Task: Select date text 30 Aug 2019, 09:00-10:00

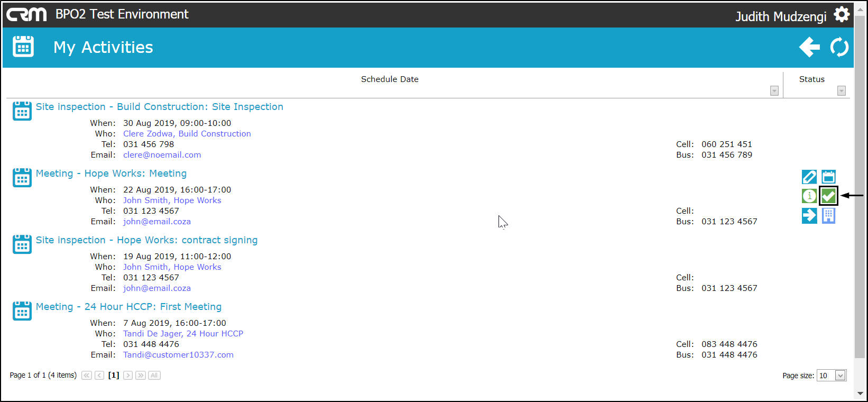Action: tap(177, 123)
